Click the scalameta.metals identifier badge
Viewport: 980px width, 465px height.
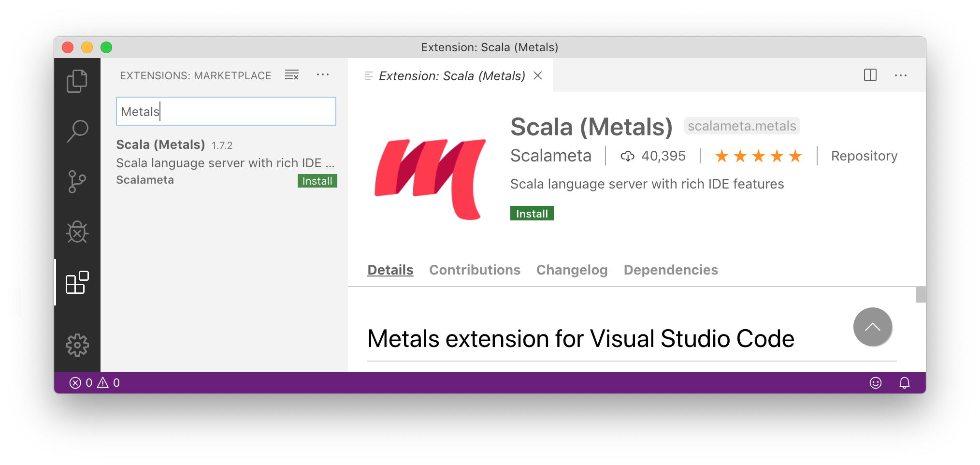(742, 126)
